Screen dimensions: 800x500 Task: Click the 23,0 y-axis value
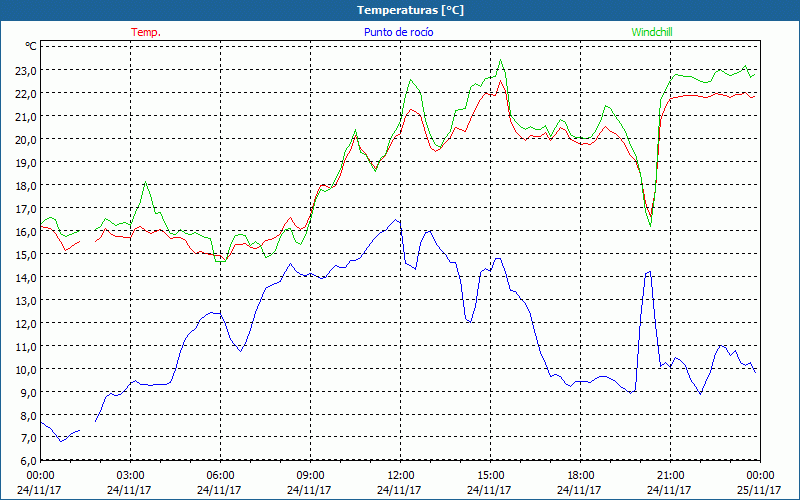[x=26, y=70]
